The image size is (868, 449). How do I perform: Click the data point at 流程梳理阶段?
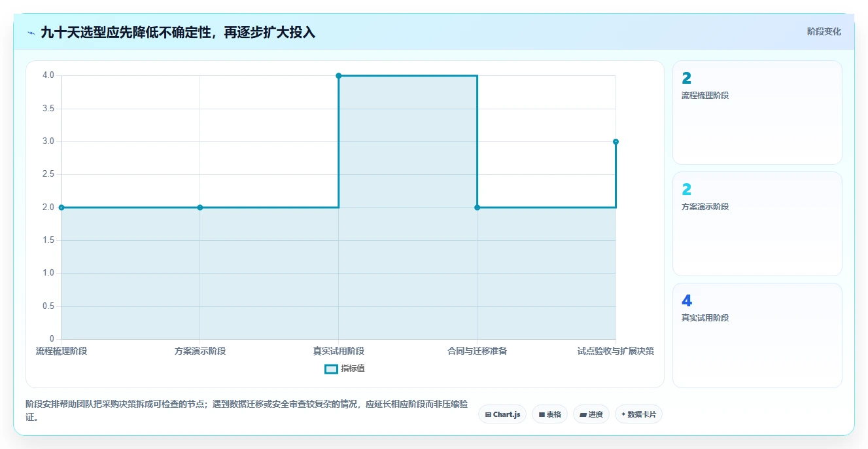[x=61, y=207]
